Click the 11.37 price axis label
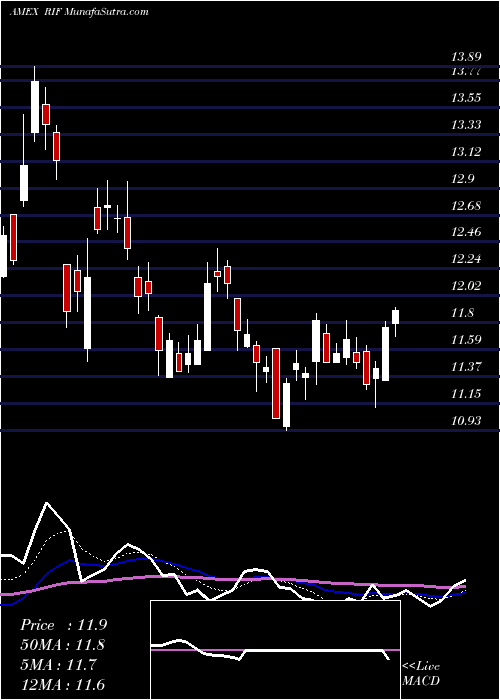The height and width of the screenshot is (700, 500). coord(466,367)
